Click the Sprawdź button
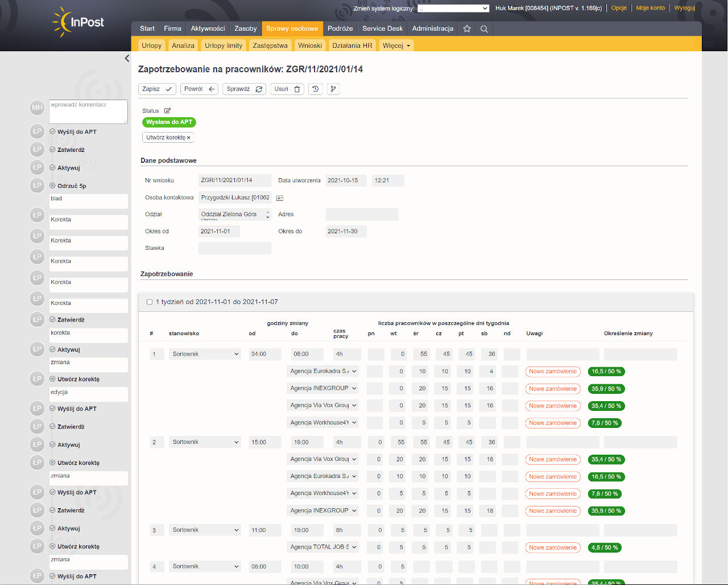728x585 pixels. (244, 89)
